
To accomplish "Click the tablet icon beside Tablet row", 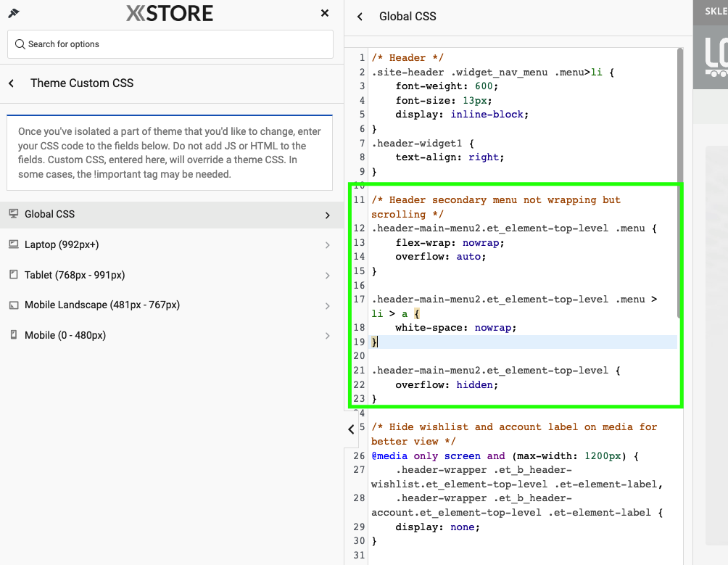I will [14, 275].
